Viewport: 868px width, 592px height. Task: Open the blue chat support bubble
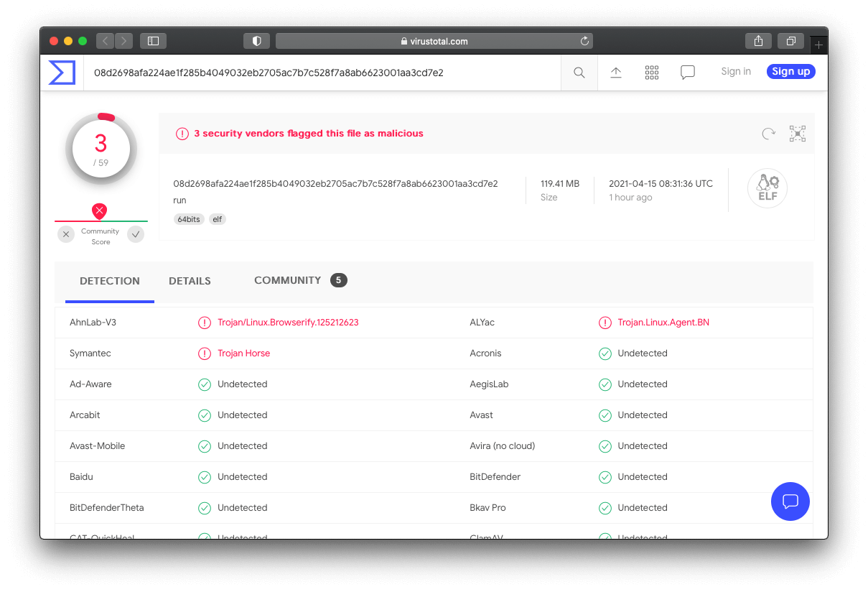click(790, 501)
